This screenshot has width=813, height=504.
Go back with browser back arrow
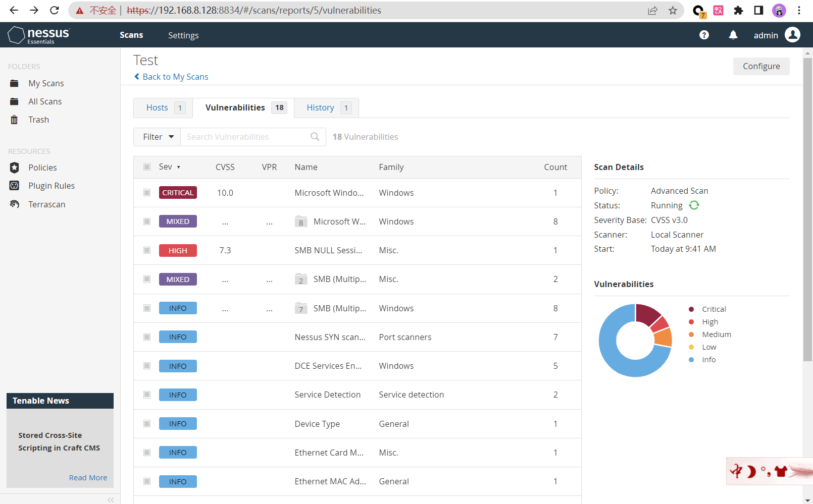pyautogui.click(x=14, y=10)
